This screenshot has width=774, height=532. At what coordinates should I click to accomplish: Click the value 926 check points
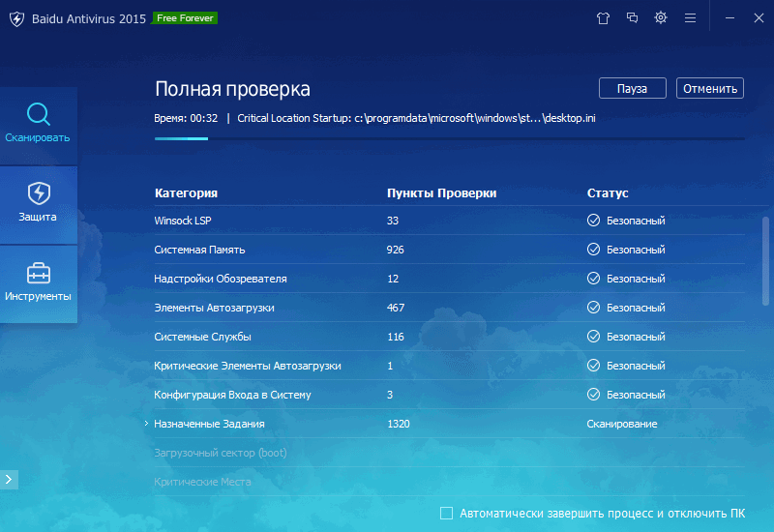click(395, 250)
